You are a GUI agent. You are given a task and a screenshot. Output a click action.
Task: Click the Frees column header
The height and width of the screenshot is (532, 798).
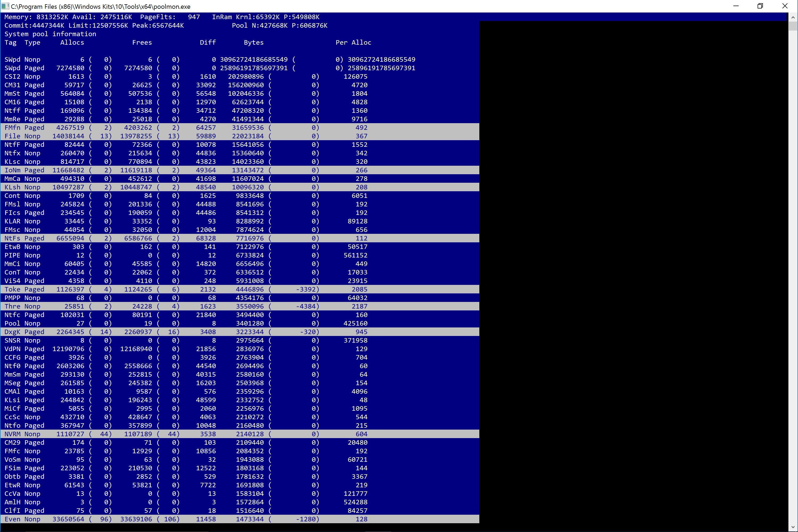(x=142, y=42)
